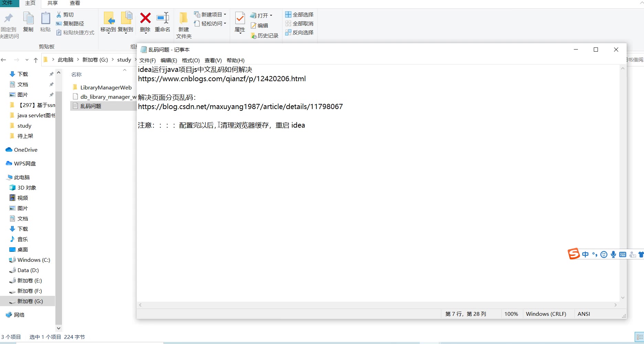Click the Properties (属性) icon
Viewport: 644px width, 344px height.
[240, 18]
